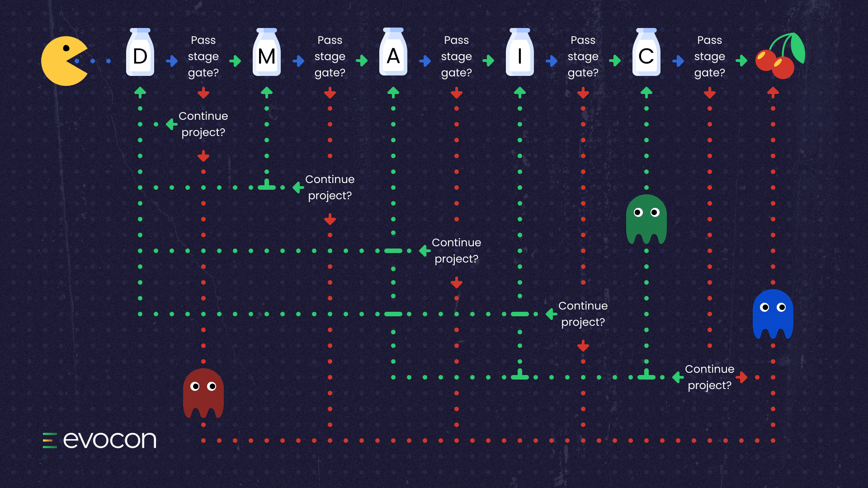Screen dimensions: 868x488
Task: Click Continue project? text below I column
Action: point(583,314)
